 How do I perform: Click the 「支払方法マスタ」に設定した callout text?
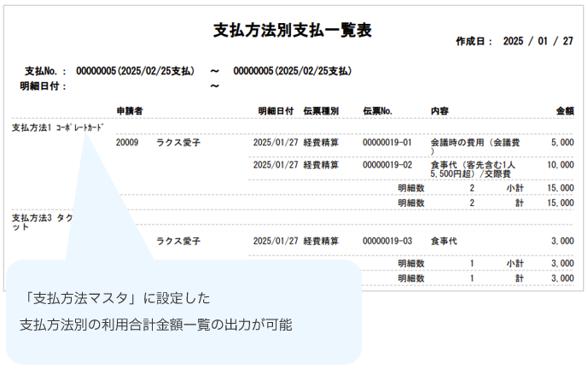tap(118, 299)
